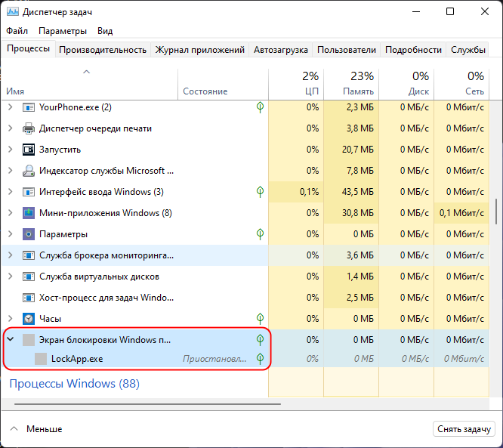
Task: Click the 30,8 МБ memory value
Action: [x=358, y=213]
